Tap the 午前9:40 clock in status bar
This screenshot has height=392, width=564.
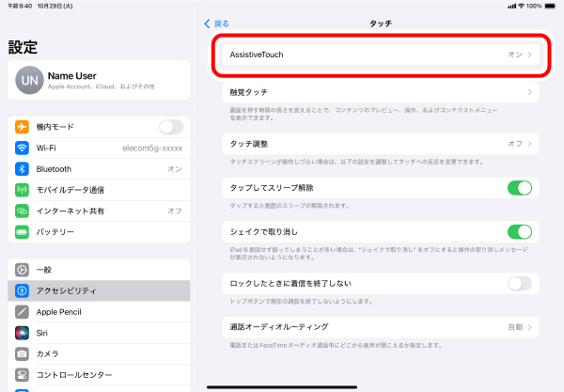20,7
